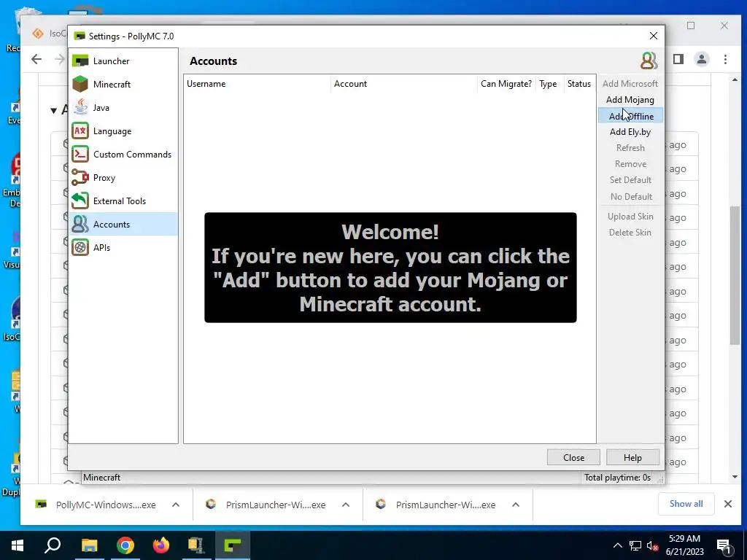Screen dimensions: 747x560
Task: Expand second PrismLauncher download options chevron
Action: coord(516,505)
